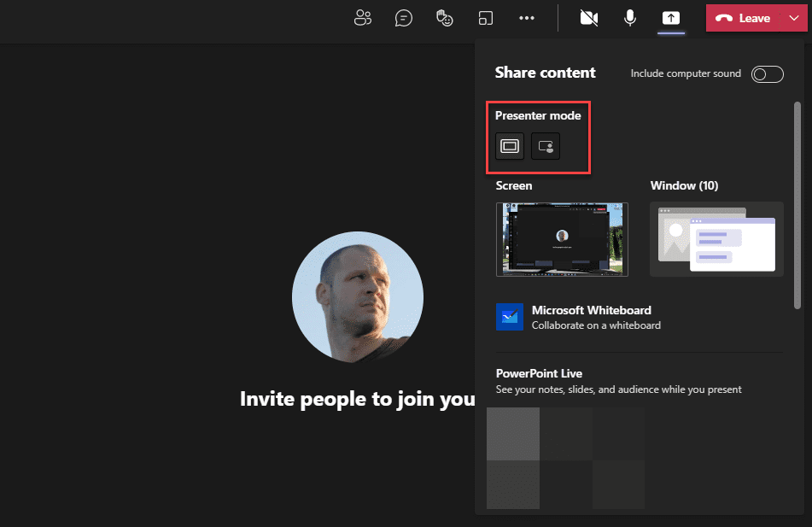Pop out the meeting window
This screenshot has width=812, height=527.
[485, 18]
